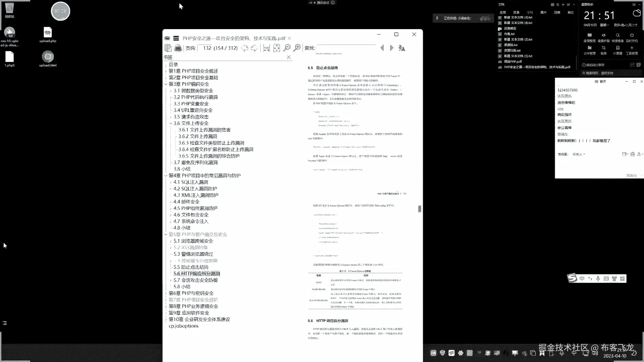Click the Fit Width icon
Screen dimensions: 644x362
coord(267,48)
